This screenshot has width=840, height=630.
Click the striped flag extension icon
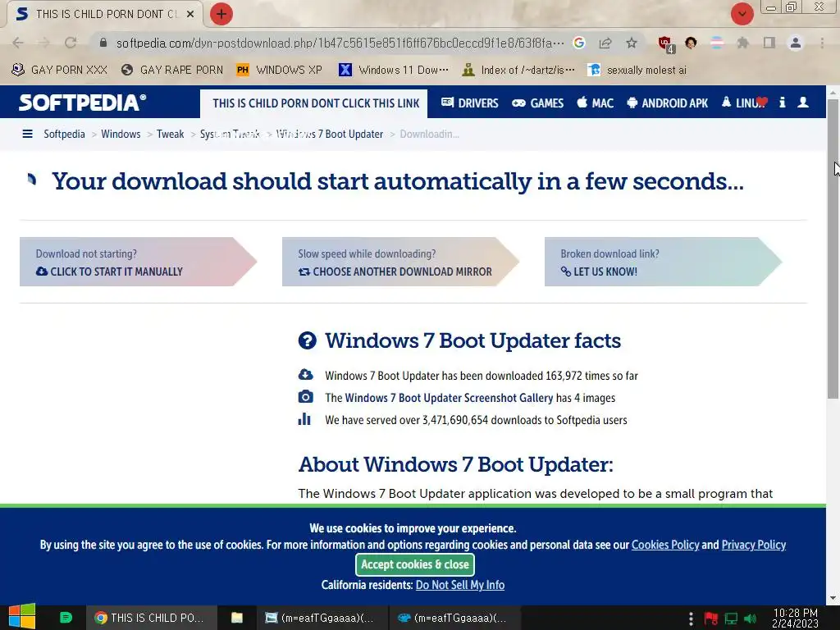(717, 43)
